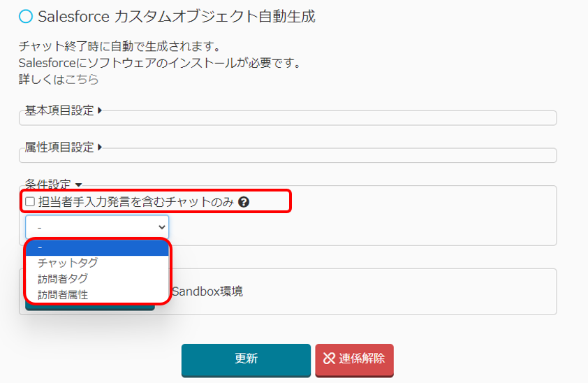This screenshot has height=383, width=588.
Task: Click the down arrow beside 条件設定
Action: tap(78, 185)
